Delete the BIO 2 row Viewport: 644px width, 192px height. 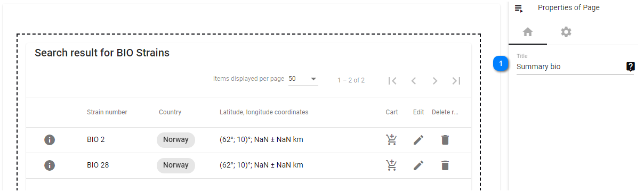(x=445, y=140)
